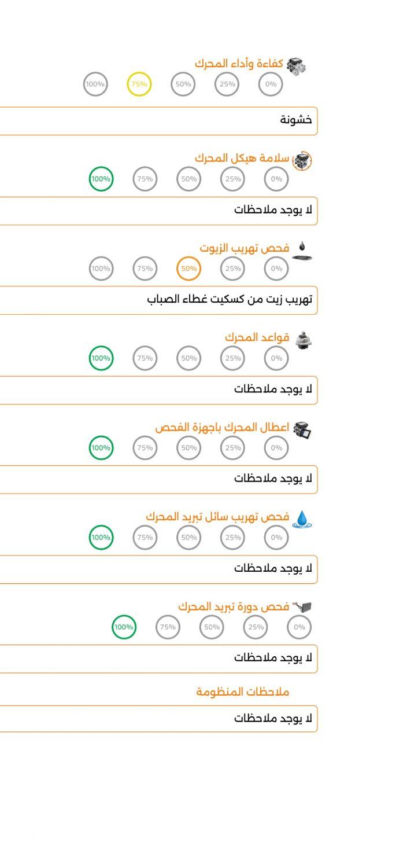This screenshot has width=403, height=868.
Task: Click the oil drop icon beside فحص تهريب الزيوت
Action: (302, 250)
